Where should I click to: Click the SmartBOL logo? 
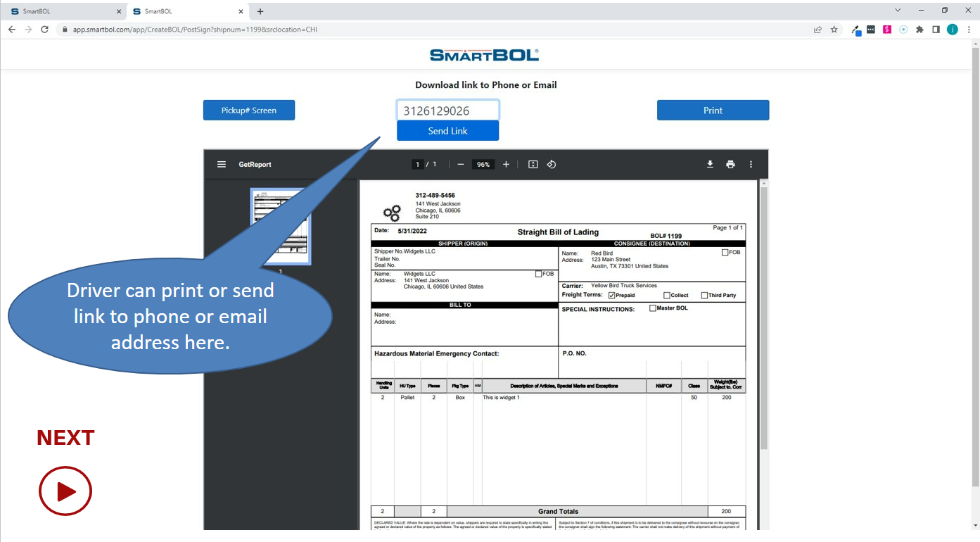tap(485, 55)
